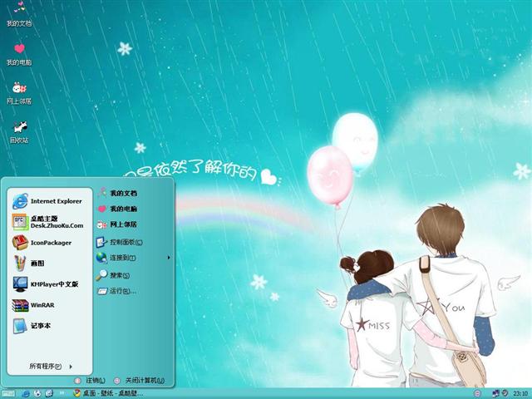Click 桌酷主题 icon in Start menu
This screenshot has height=399, width=532.
[20, 222]
